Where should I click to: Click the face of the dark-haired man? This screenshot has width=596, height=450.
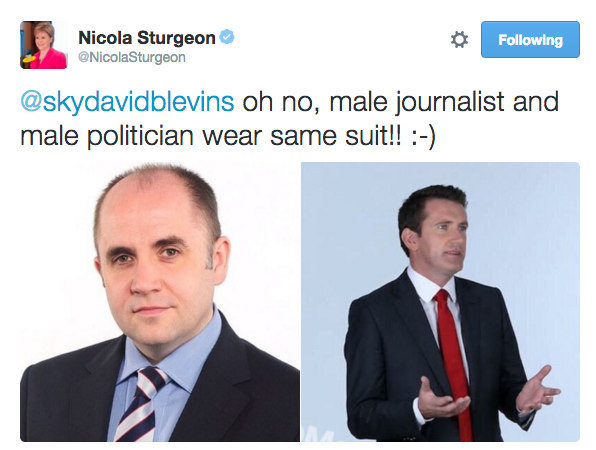(444, 238)
